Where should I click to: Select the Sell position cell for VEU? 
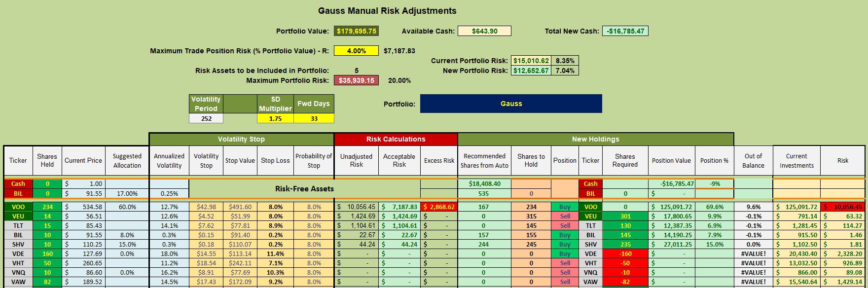point(565,216)
